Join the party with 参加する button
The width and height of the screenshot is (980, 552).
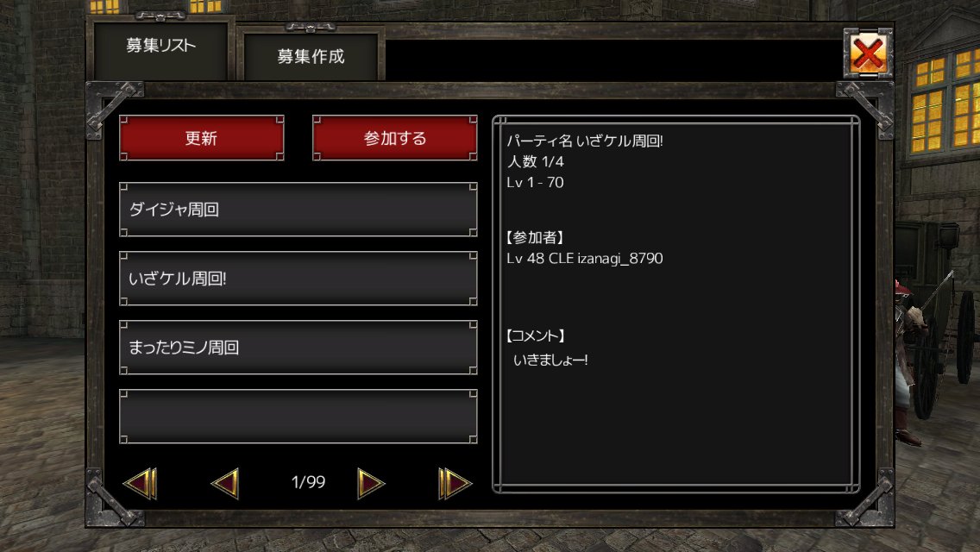click(x=395, y=138)
